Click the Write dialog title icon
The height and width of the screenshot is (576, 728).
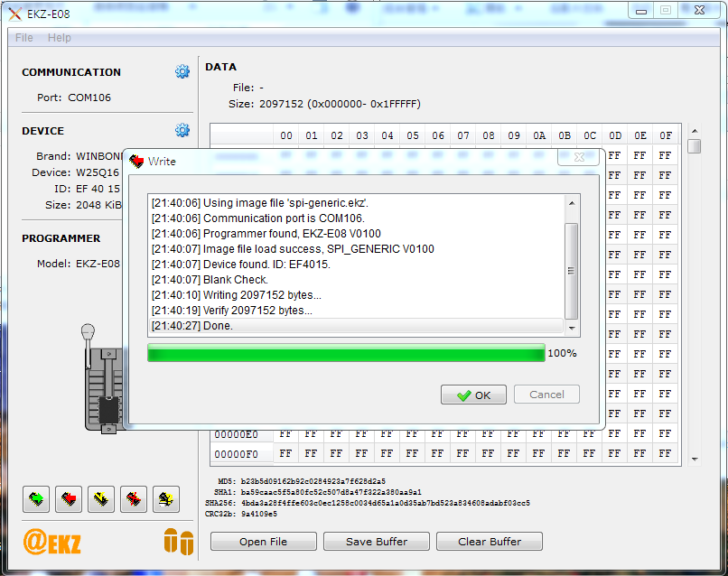[x=136, y=162]
